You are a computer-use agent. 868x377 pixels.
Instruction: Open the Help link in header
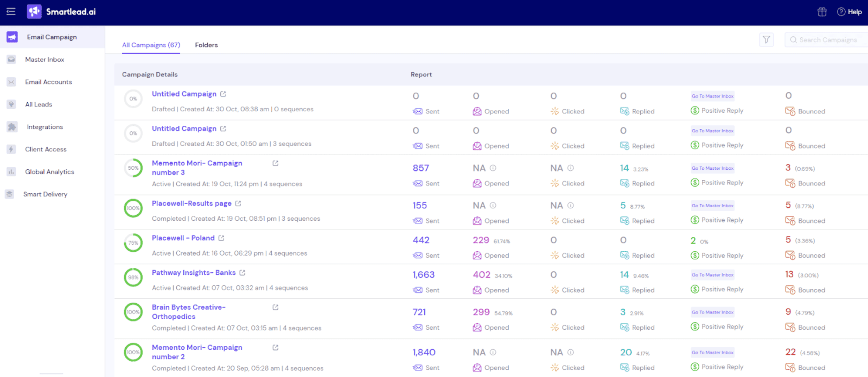(849, 12)
